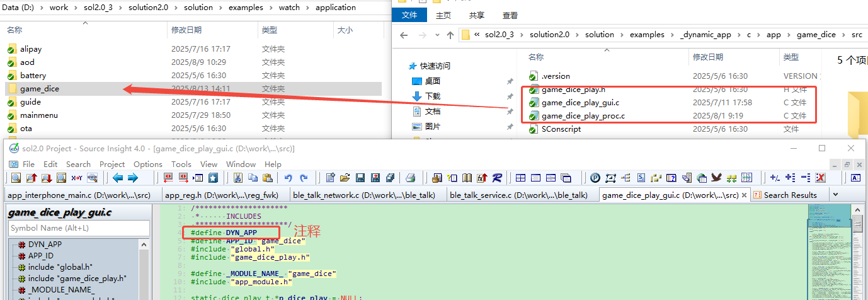868x300 pixels.
Task: Click the bird-shaped toolbar icon
Action: point(716,178)
